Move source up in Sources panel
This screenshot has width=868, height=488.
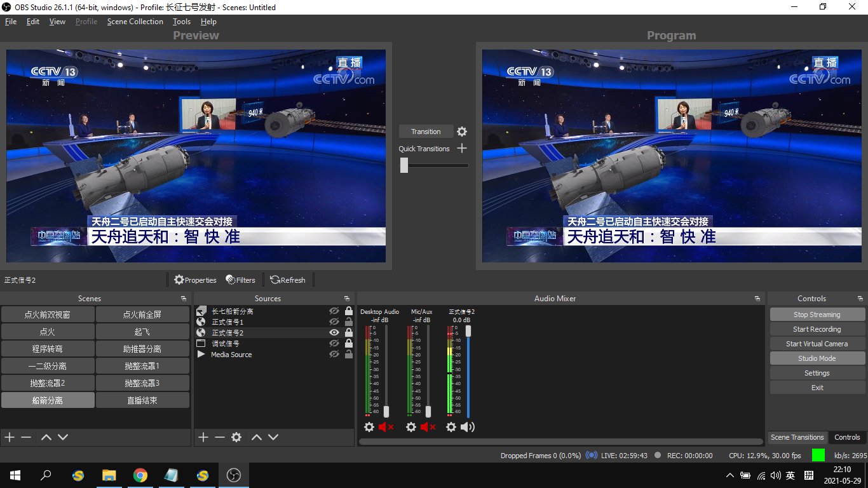[x=256, y=437]
